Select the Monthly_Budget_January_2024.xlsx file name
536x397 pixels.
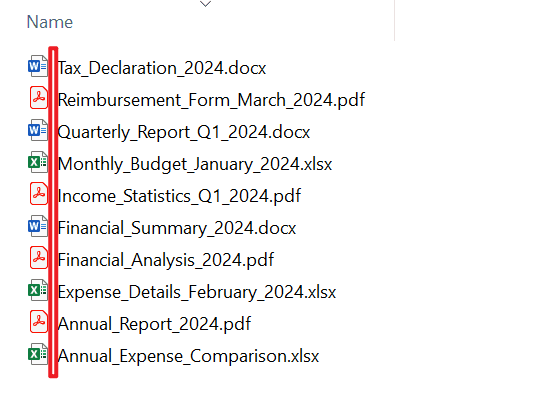click(195, 164)
